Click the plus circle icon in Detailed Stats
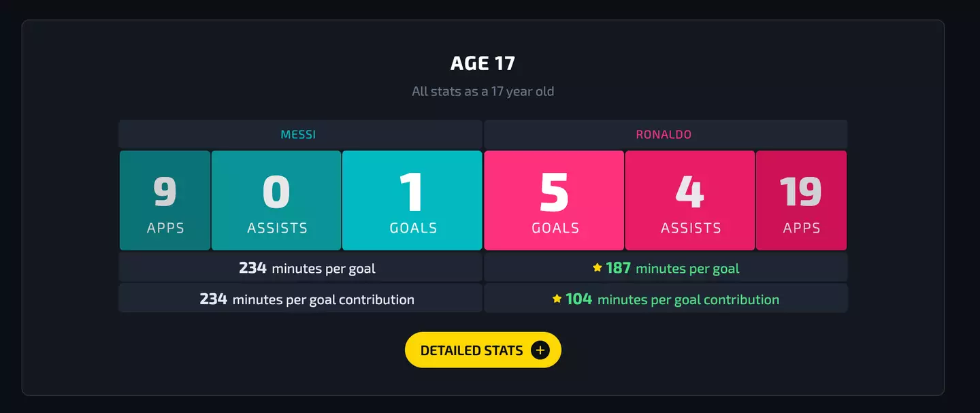Image resolution: width=980 pixels, height=413 pixels. coord(540,350)
